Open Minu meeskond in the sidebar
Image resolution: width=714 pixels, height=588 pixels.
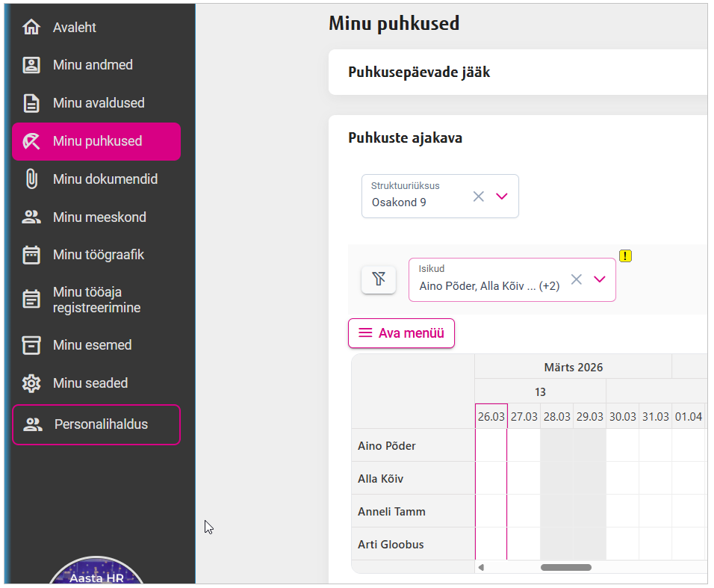point(99,217)
